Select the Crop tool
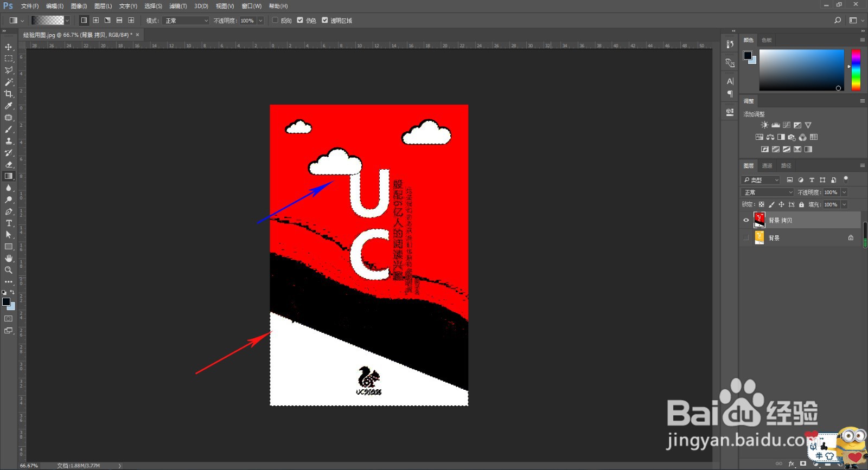 coord(9,94)
